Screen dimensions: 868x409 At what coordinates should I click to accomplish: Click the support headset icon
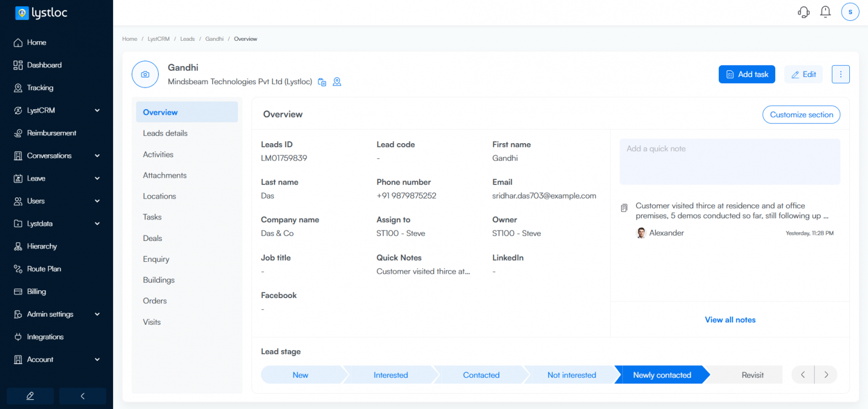tap(804, 12)
